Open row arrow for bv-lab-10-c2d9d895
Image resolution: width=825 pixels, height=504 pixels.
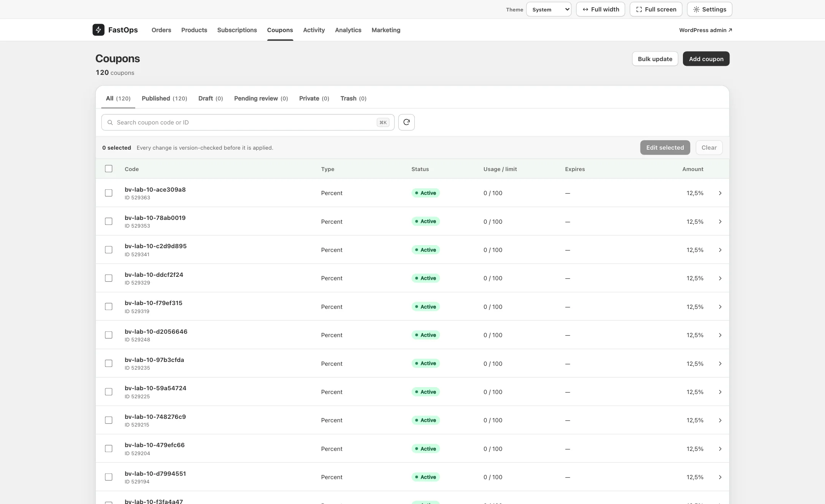(720, 250)
